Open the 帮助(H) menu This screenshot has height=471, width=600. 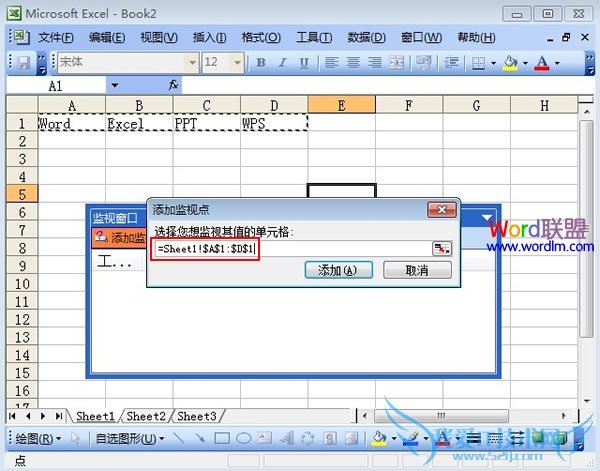pos(476,37)
